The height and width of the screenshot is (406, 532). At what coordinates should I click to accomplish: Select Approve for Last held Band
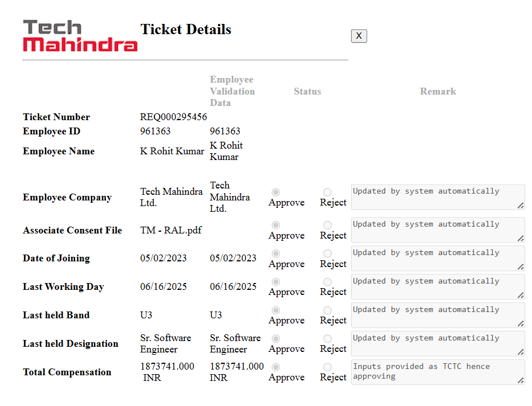pos(276,310)
